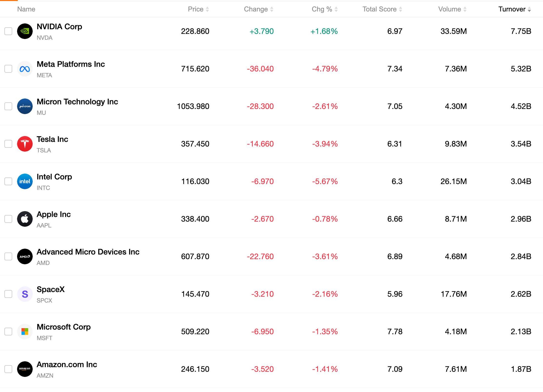Check the Apple Inc row checkbox
Viewport: 543px width, 392px height.
coord(8,219)
